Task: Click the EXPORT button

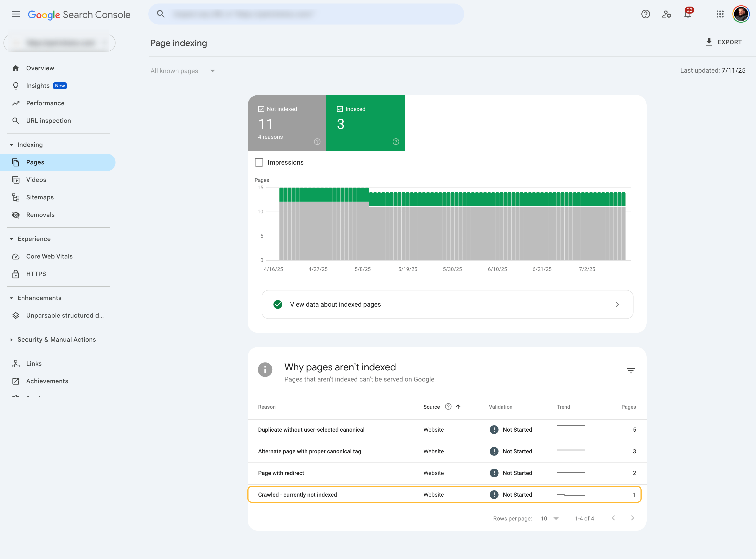Action: 724,42
